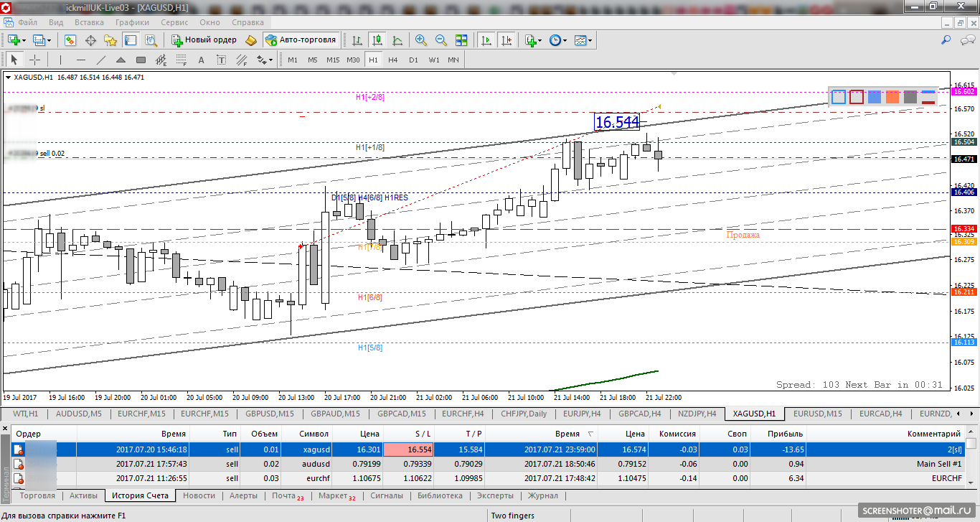Switch timeframe to H4
980x522 pixels.
click(x=393, y=60)
